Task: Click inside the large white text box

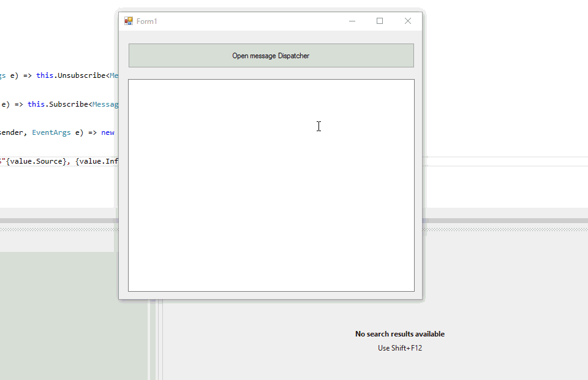Action: pos(271,185)
